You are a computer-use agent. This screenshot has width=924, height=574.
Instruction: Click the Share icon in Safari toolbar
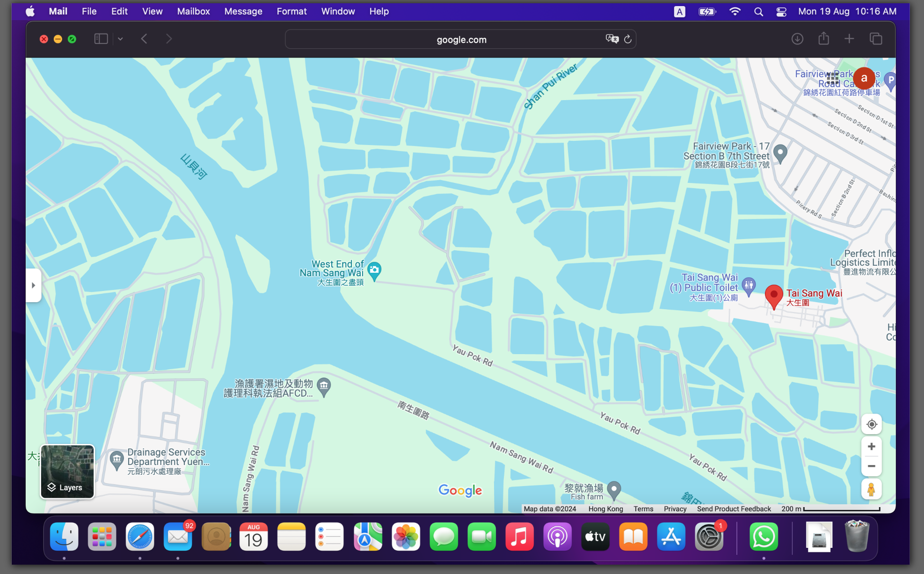click(x=823, y=39)
